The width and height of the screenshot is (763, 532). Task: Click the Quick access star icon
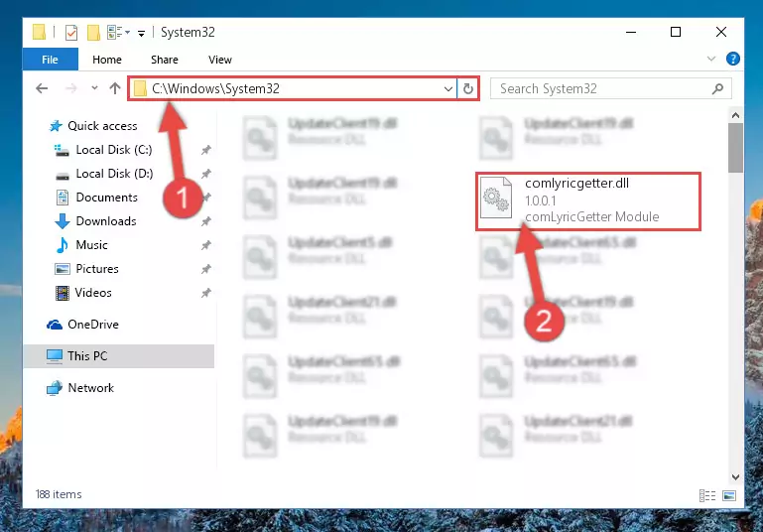56,126
